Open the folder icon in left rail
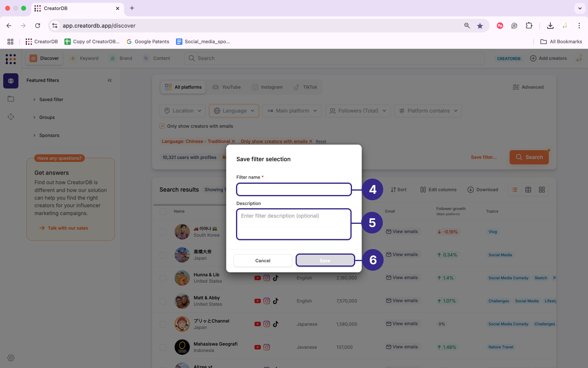This screenshot has height=368, width=588. (11, 99)
